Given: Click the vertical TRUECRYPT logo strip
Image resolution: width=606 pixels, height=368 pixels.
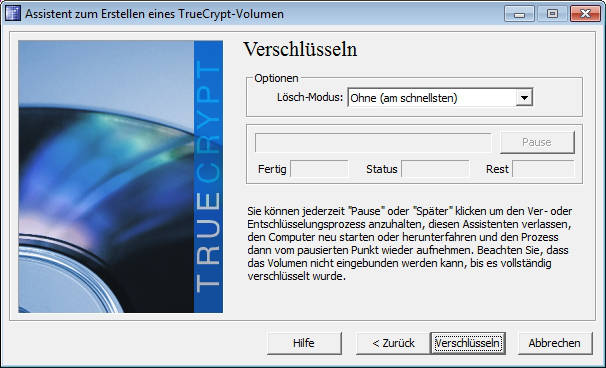Looking at the screenshot, I should click(x=208, y=177).
